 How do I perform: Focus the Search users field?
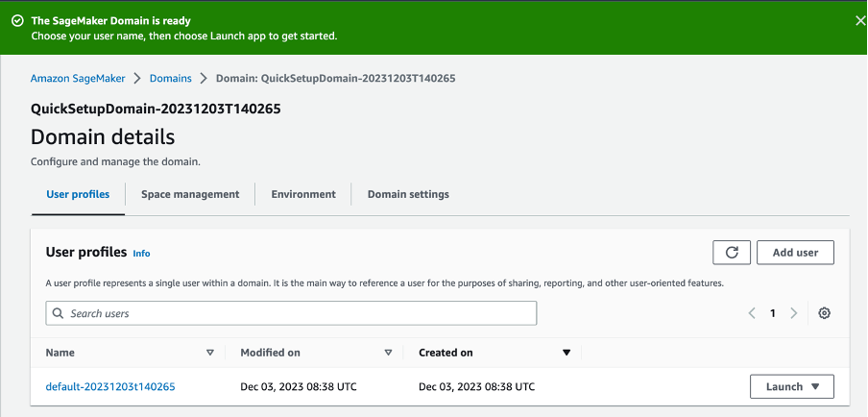(291, 313)
